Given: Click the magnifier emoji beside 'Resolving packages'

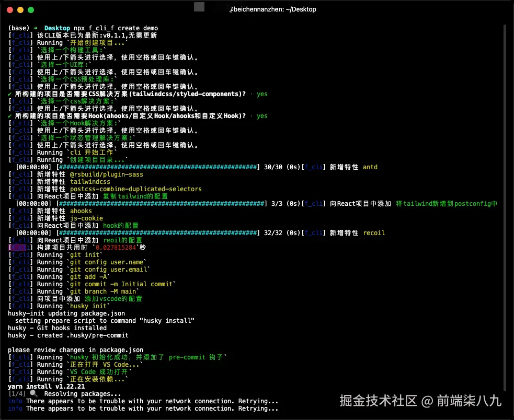Looking at the screenshot, I should click(x=33, y=394).
